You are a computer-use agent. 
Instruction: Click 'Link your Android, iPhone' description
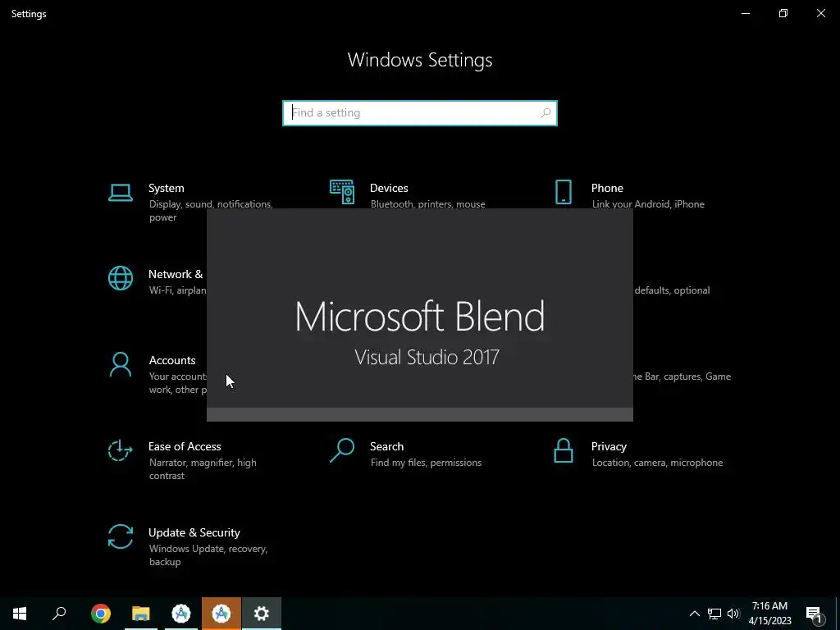[x=648, y=204]
